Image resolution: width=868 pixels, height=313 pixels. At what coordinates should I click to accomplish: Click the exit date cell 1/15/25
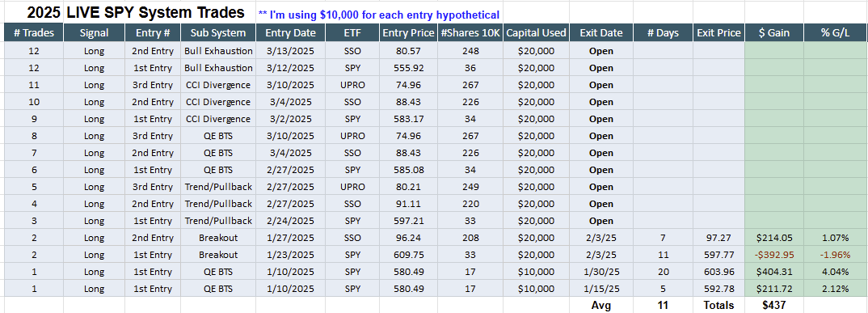601,289
